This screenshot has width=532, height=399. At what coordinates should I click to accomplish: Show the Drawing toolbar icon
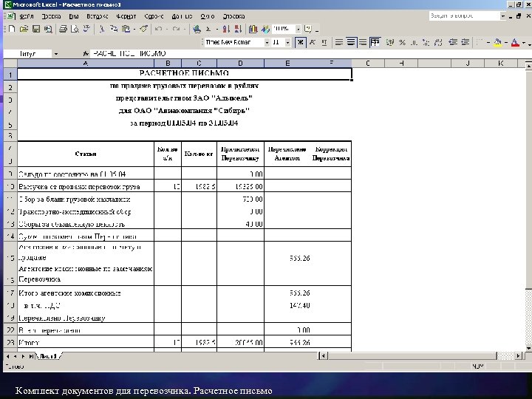[x=265, y=29]
